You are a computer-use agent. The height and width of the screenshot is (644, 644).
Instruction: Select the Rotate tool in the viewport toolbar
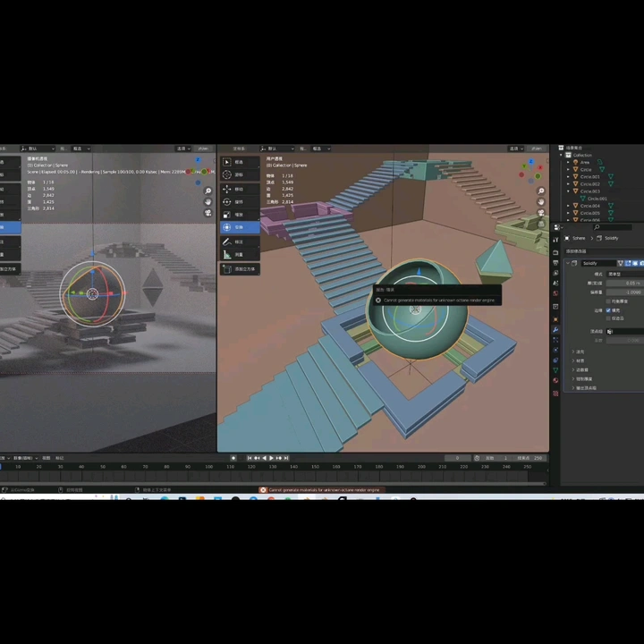coord(227,201)
